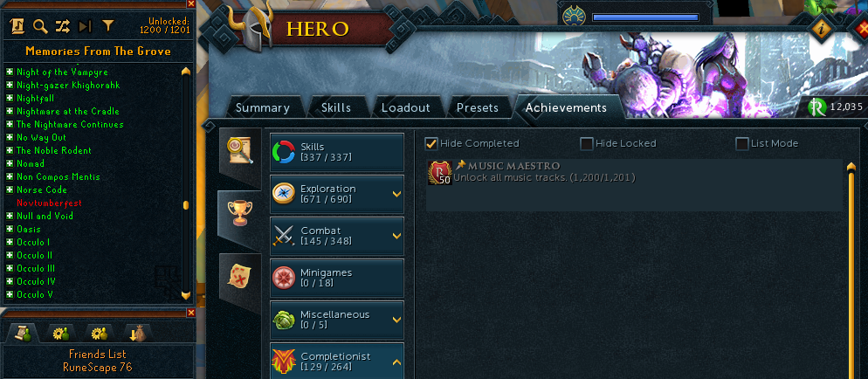Open the treasure map side tab
This screenshot has width=868, height=379.
(x=239, y=276)
